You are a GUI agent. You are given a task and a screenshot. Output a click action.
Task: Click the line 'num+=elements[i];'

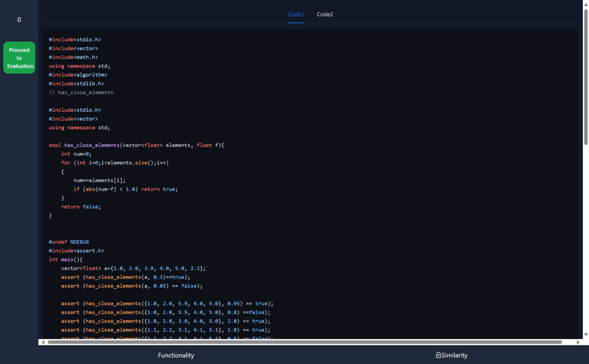(100, 180)
